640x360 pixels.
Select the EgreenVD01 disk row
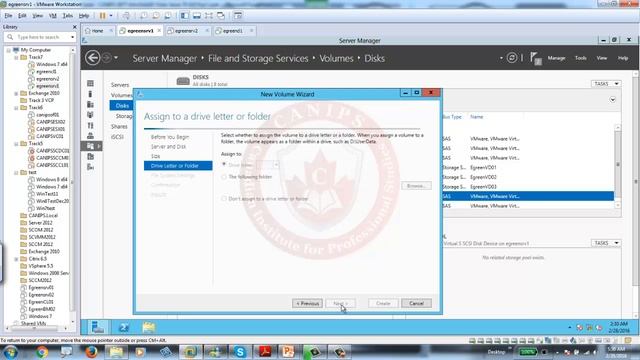528,167
